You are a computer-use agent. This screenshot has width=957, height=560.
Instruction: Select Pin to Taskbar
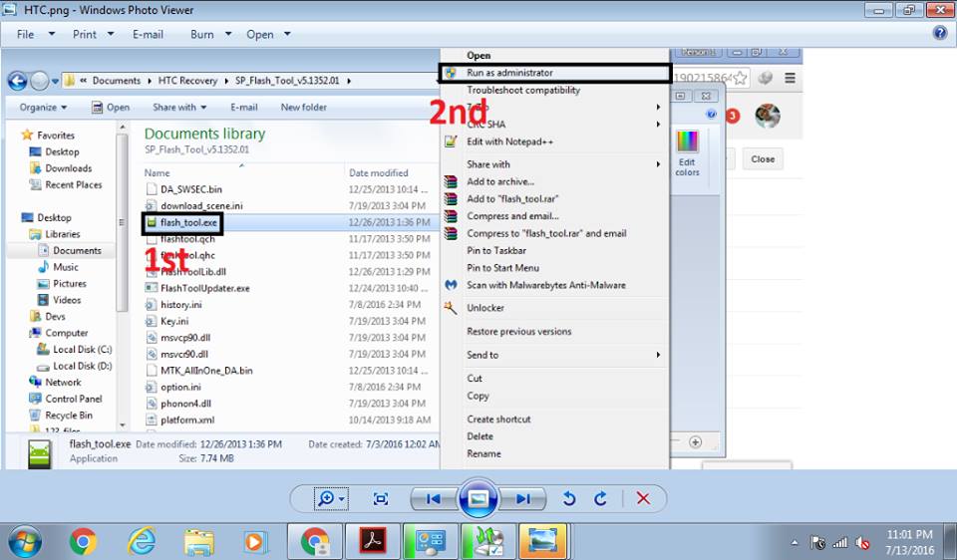tap(496, 251)
